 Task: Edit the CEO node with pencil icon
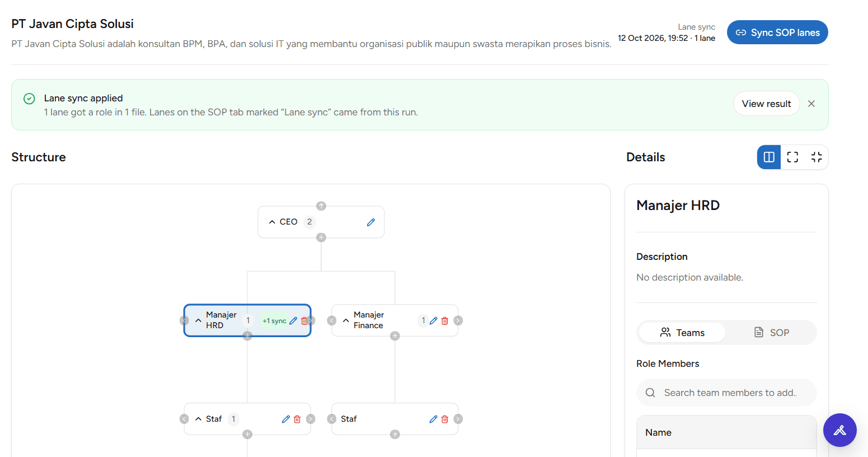coord(370,222)
